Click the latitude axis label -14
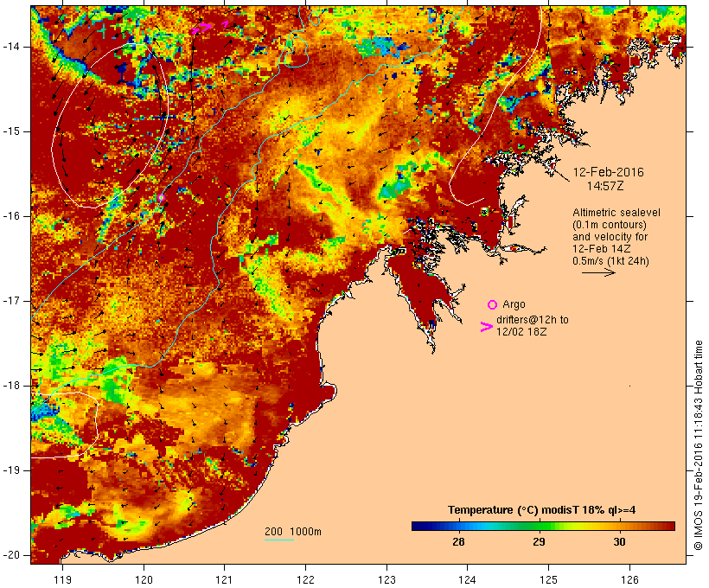Image resolution: width=709 pixels, height=588 pixels. (x=11, y=47)
